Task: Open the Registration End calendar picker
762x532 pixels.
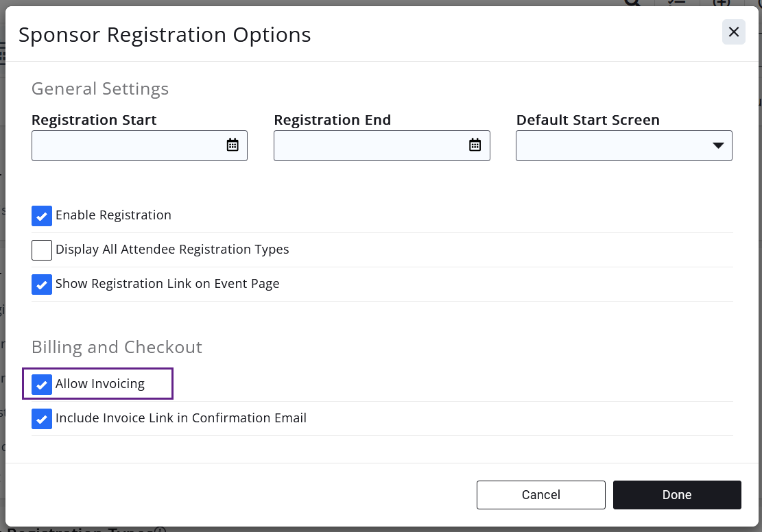Action: 475,145
